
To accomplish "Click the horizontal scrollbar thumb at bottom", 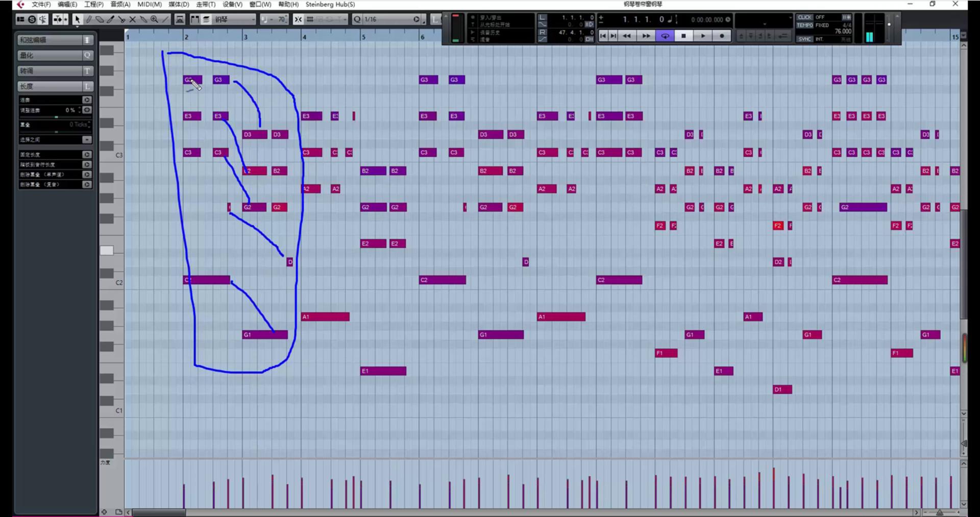I will click(159, 512).
